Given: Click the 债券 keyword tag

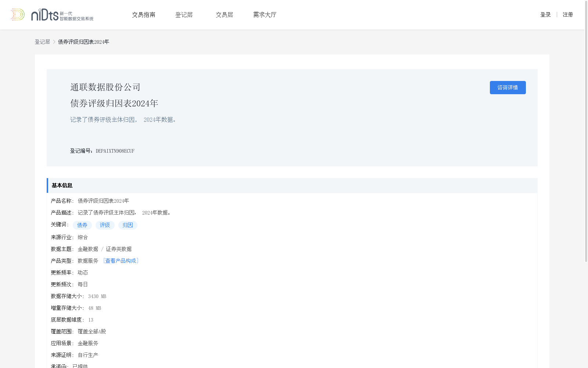Looking at the screenshot, I should click(82, 225).
